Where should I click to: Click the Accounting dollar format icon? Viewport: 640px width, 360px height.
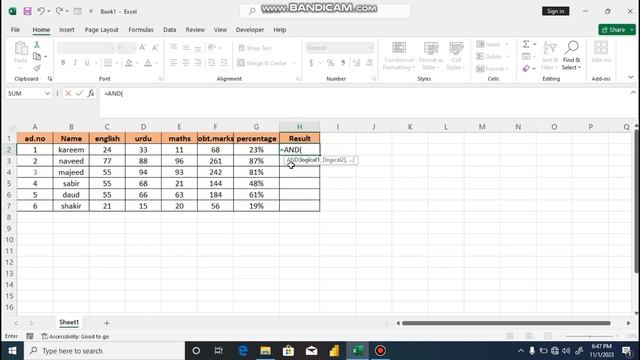point(311,63)
